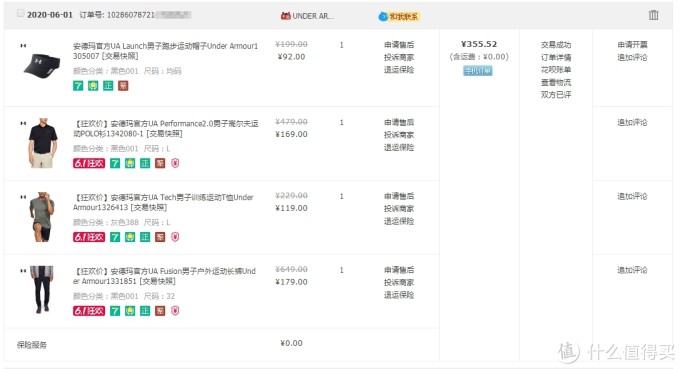Click 和我联系 to chat with seller

point(404,16)
